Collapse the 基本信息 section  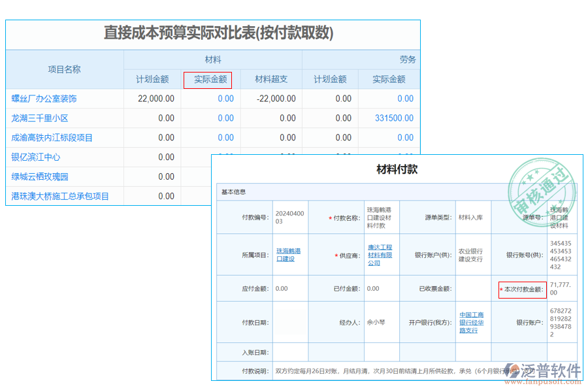[231, 192]
